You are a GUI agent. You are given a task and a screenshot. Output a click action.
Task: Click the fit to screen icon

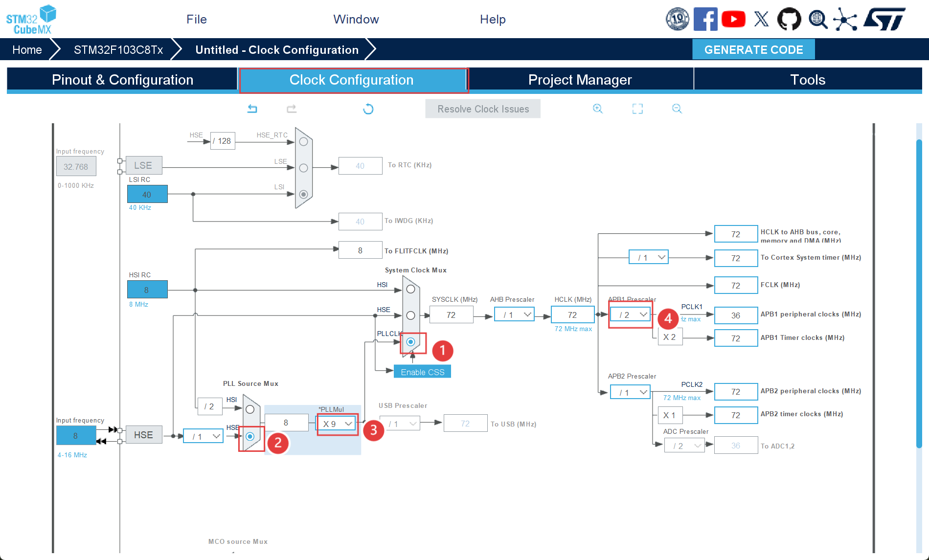pos(637,109)
